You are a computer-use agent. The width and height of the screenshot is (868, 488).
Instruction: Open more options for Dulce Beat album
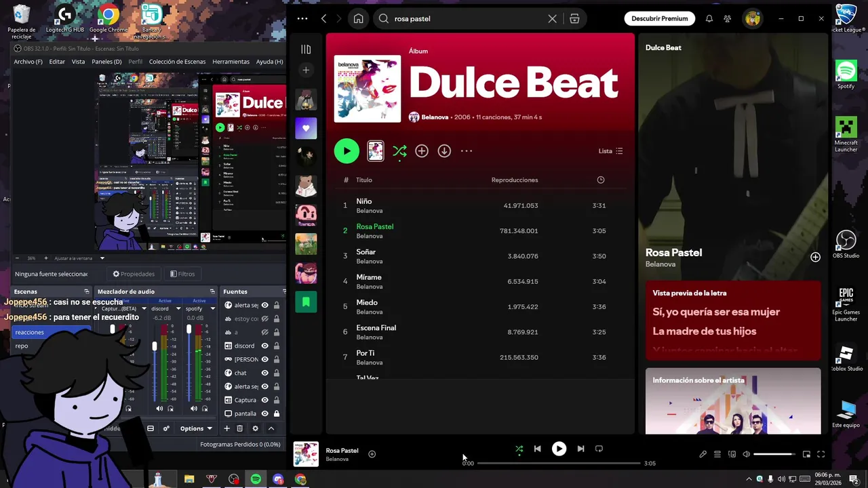coord(467,151)
